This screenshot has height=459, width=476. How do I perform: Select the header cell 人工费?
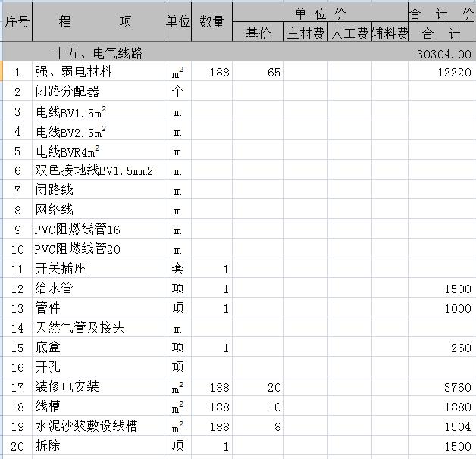tap(349, 32)
